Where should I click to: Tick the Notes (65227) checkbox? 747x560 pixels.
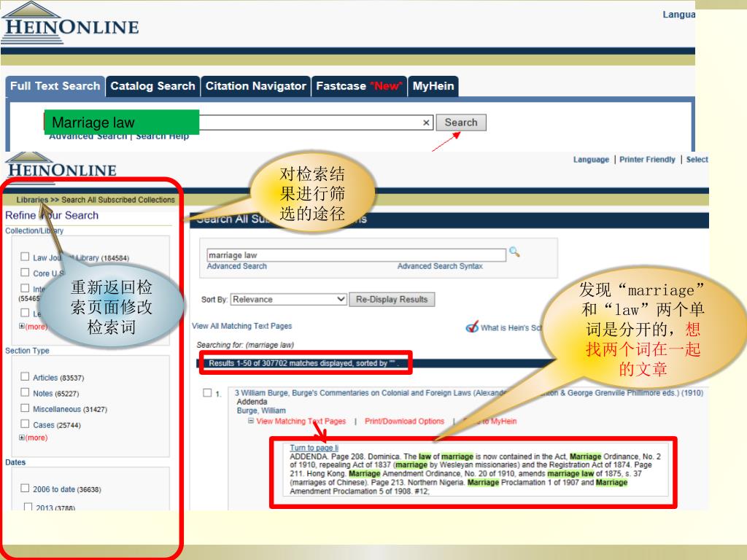point(25,392)
